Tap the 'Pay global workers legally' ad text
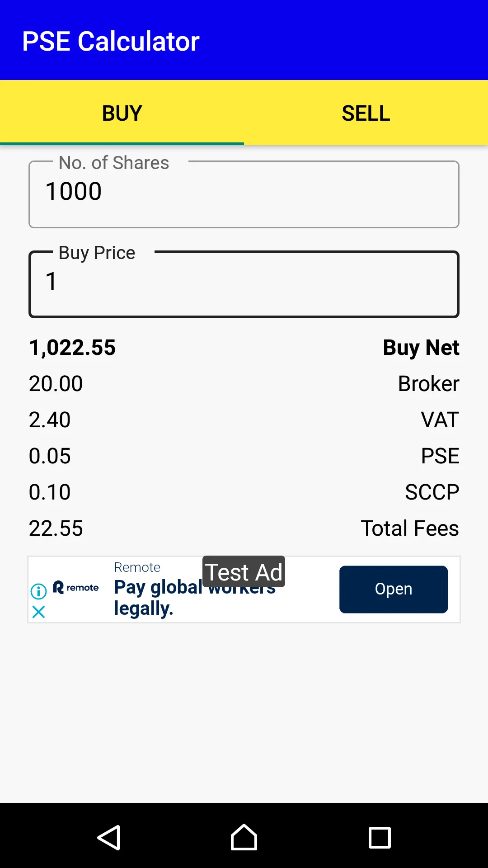The width and height of the screenshot is (488, 868). 195,598
